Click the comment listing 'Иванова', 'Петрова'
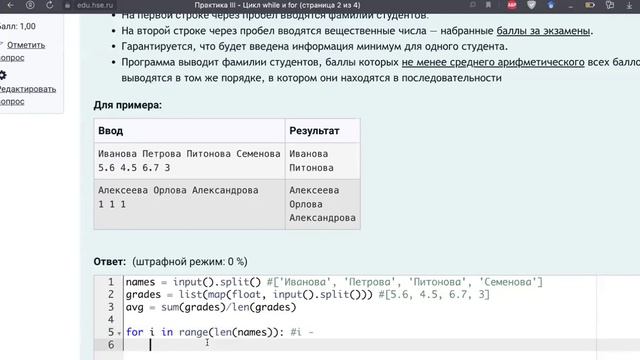Image resolution: width=640 pixels, height=360 pixels. (405, 282)
